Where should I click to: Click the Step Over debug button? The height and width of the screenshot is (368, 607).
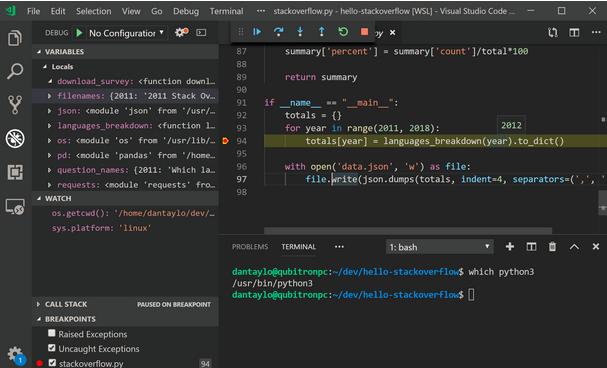pyautogui.click(x=279, y=32)
